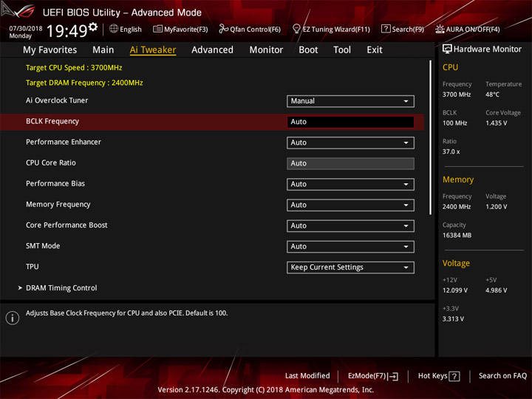This screenshot has width=532, height=399.
Task: Click Search on FAQ link
Action: (502, 375)
